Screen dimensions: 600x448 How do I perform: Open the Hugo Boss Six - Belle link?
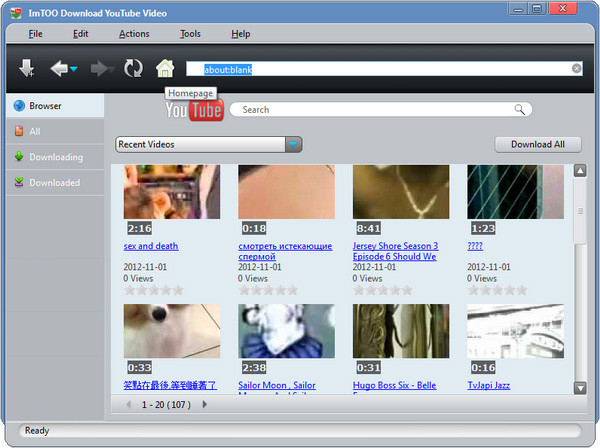click(x=394, y=386)
